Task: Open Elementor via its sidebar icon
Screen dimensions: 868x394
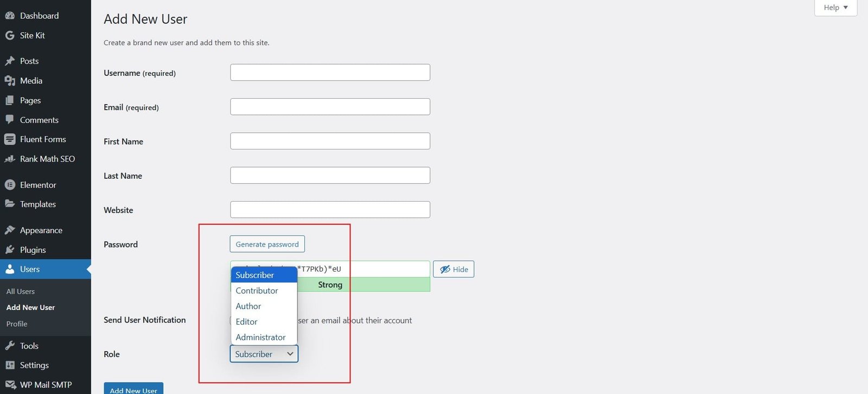Action: point(10,185)
